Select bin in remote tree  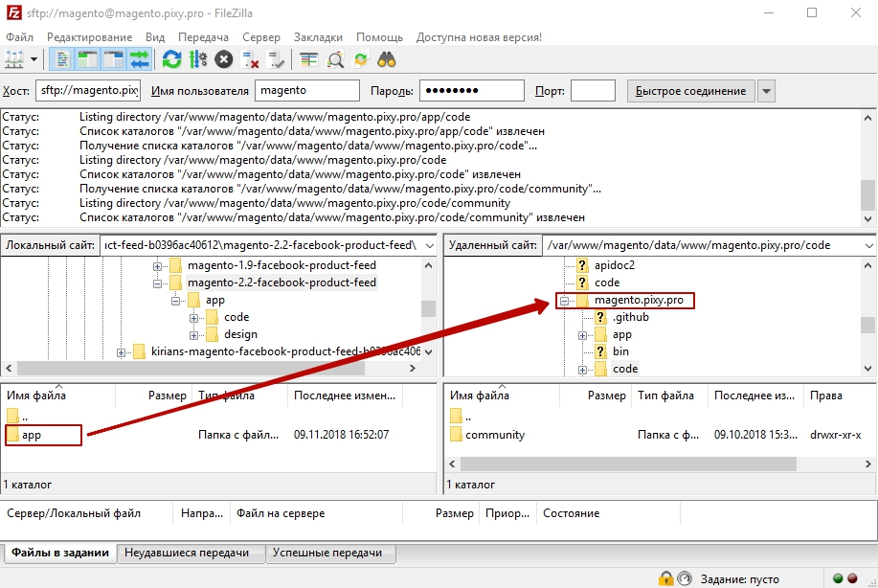tap(620, 351)
